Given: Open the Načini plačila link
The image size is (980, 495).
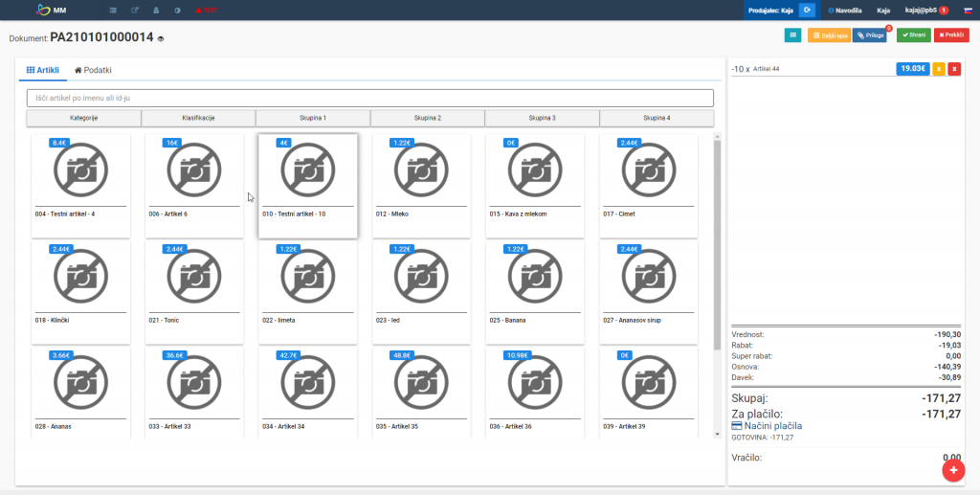Looking at the screenshot, I should tap(767, 426).
